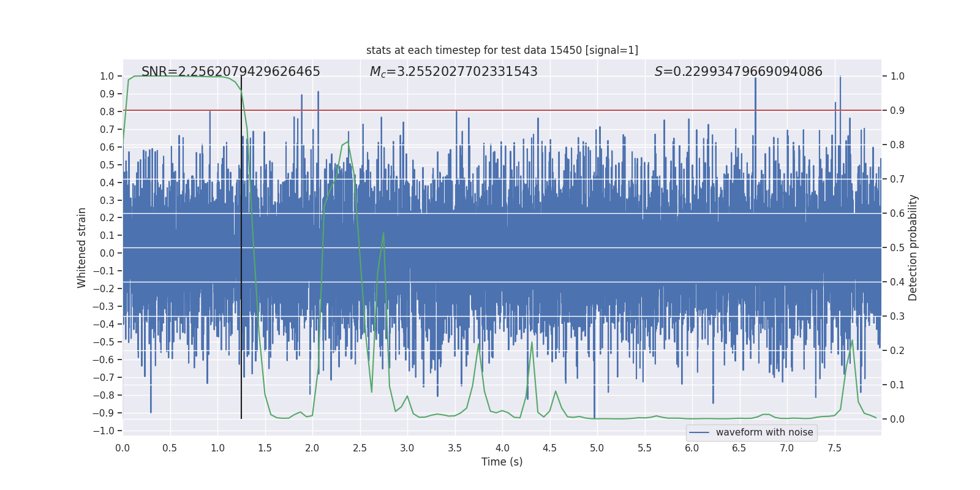Click the 'Time (s)' axis label
The image size is (980, 490).
[x=502, y=462]
